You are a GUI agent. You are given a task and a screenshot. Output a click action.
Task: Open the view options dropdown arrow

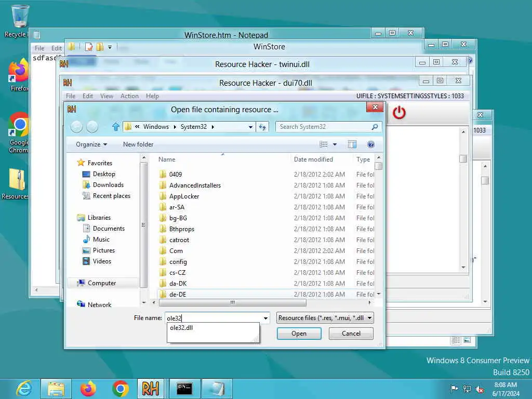coord(335,144)
